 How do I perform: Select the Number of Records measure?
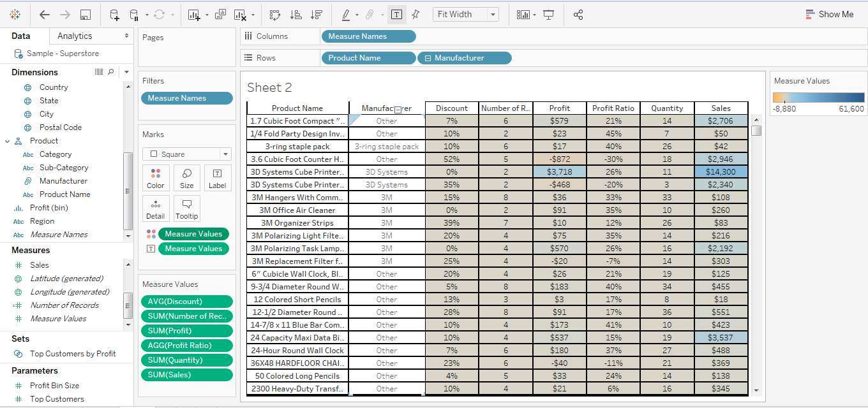(x=64, y=305)
